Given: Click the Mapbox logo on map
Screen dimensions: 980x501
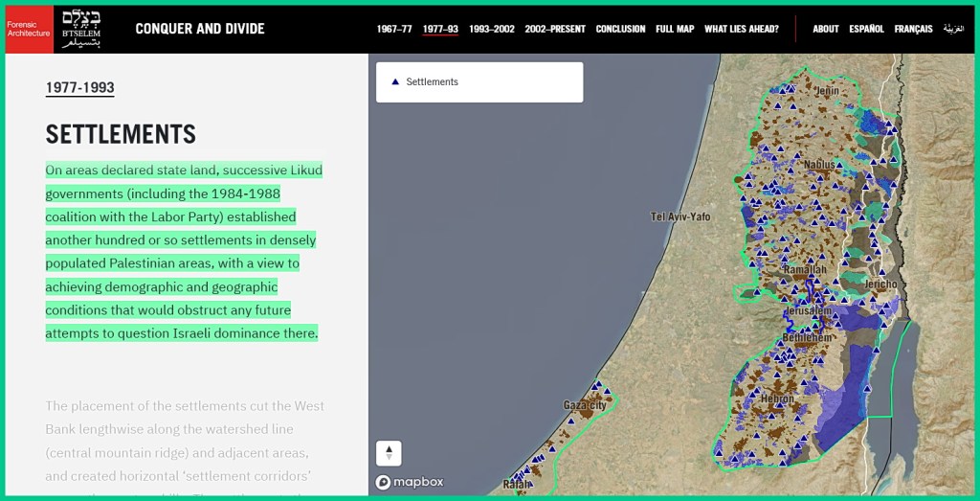Looking at the screenshot, I should coord(409,482).
